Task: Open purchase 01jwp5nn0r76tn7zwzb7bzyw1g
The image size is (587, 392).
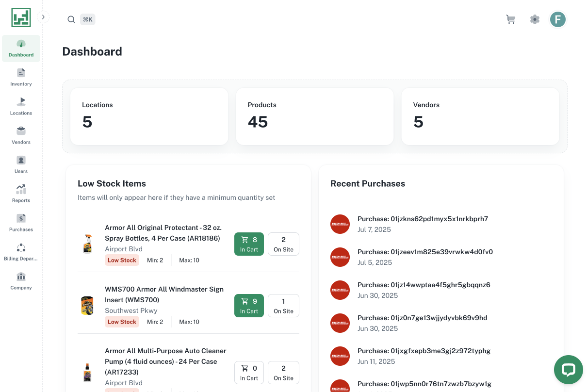Action: (x=424, y=384)
